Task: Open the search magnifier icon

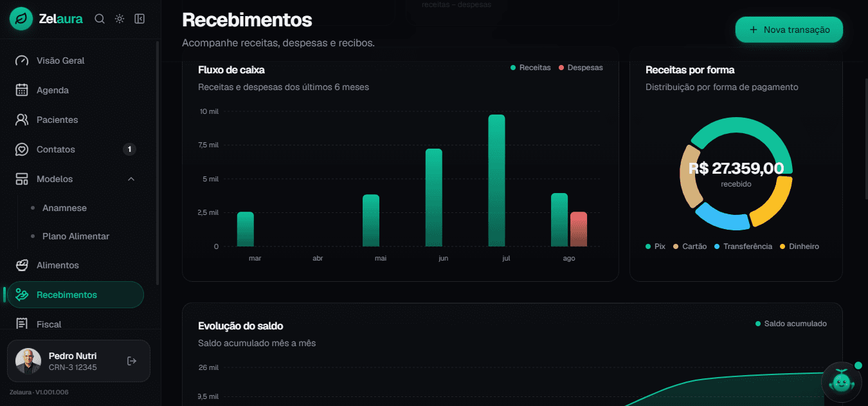Action: tap(100, 19)
